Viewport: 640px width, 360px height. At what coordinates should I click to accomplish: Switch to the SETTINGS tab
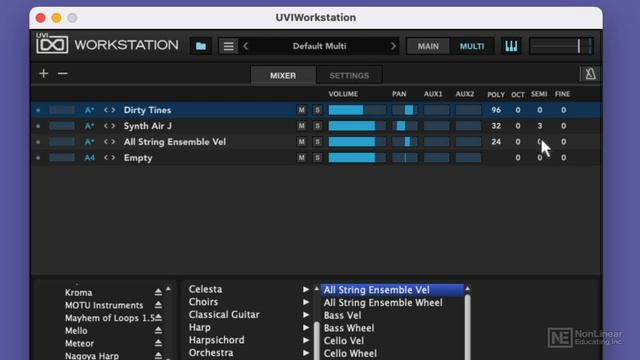(x=349, y=75)
